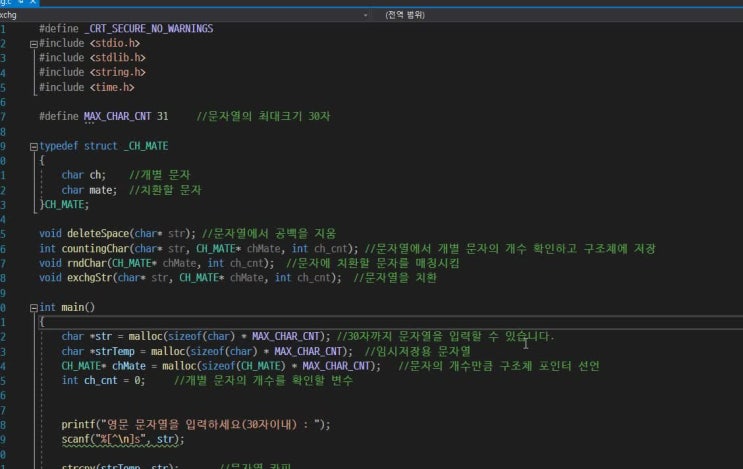Click the countingChar function prototype name
The width and height of the screenshot is (743, 469).
click(x=95, y=249)
